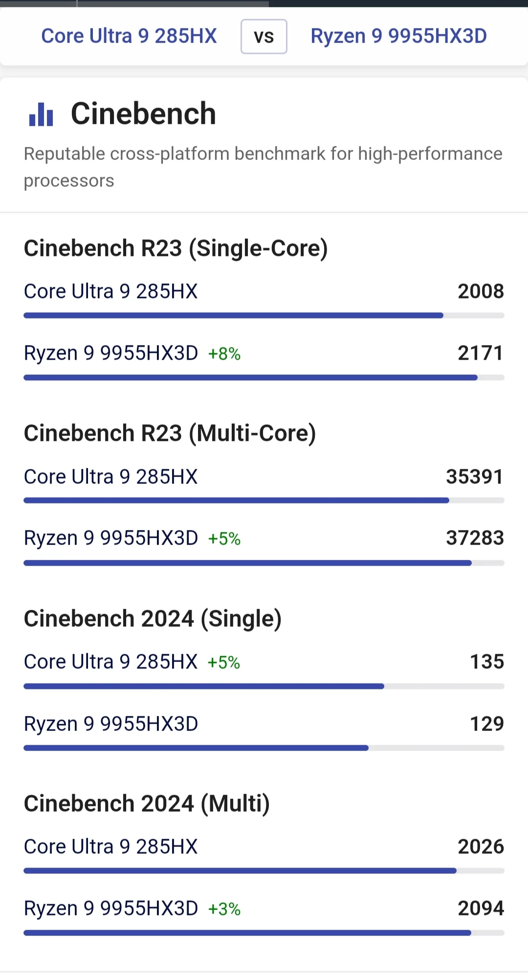Select Ryzen 9 9955HX3D under R23 Single-Core

point(111,353)
